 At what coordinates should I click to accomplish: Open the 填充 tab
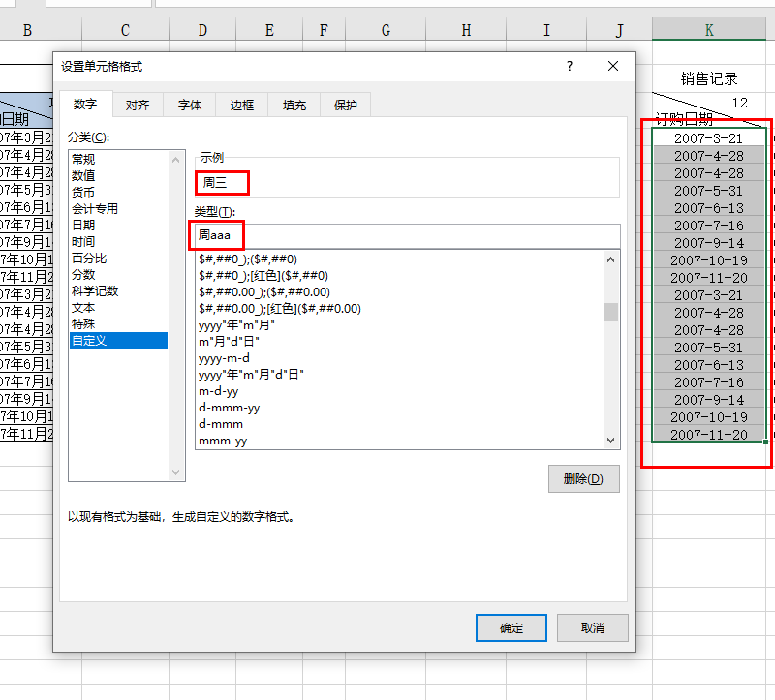(294, 105)
